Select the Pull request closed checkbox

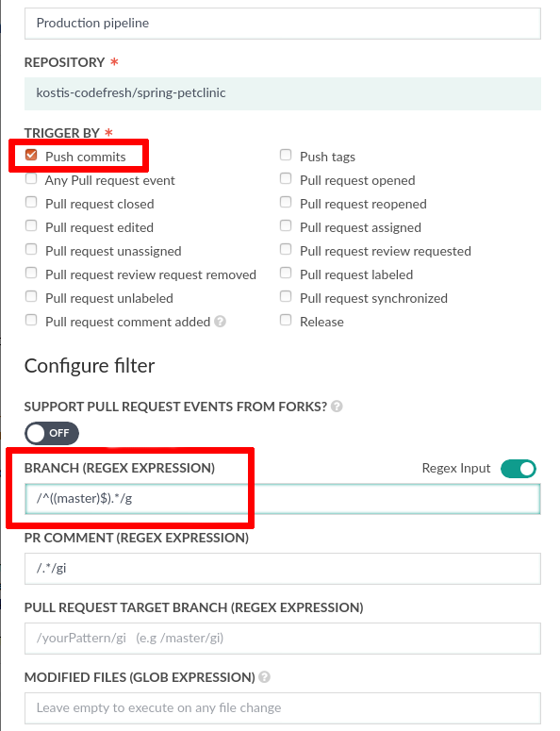[31, 202]
